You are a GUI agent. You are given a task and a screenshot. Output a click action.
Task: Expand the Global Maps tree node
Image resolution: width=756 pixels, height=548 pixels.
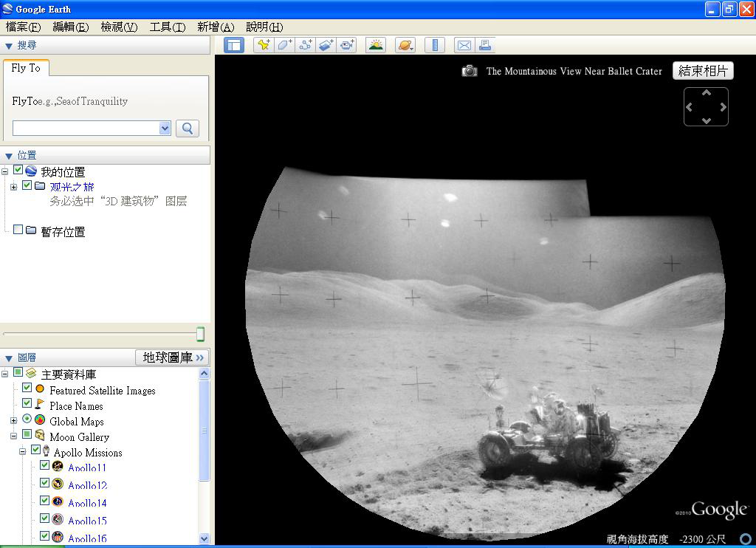pos(13,421)
